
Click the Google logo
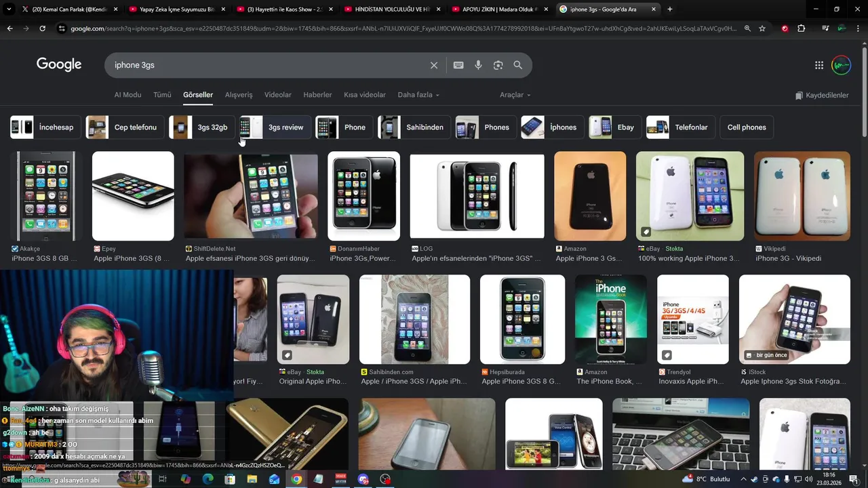59,64
